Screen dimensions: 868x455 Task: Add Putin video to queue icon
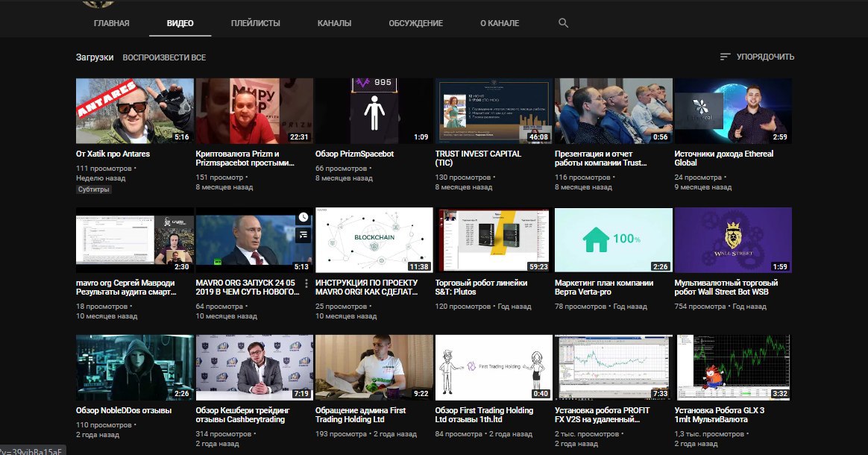pos(304,235)
